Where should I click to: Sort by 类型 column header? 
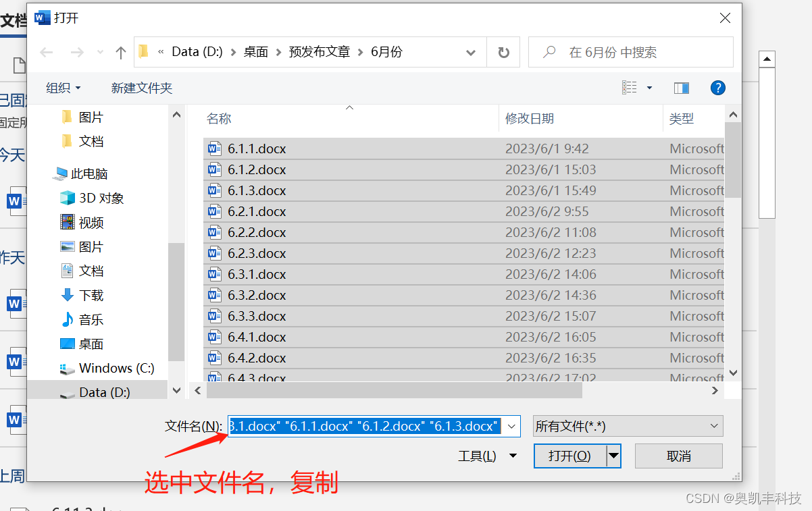click(682, 118)
